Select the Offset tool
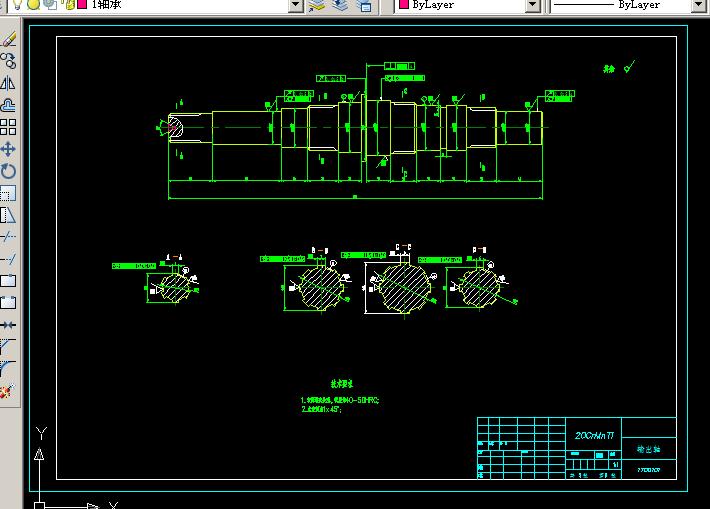The width and height of the screenshot is (710, 509). (x=8, y=106)
